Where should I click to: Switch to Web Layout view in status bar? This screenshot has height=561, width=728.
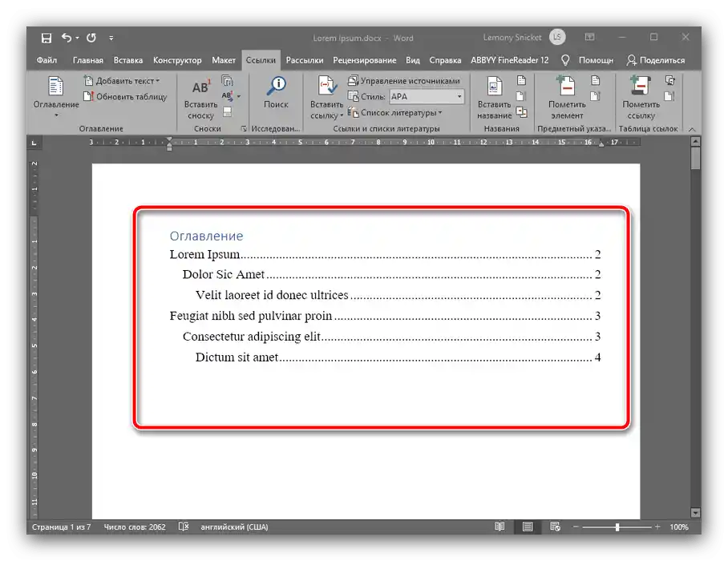(556, 527)
